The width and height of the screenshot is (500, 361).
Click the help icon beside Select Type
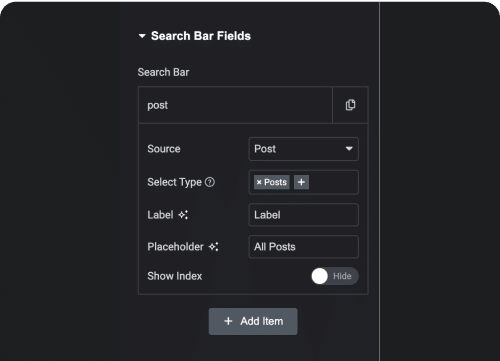(210, 182)
